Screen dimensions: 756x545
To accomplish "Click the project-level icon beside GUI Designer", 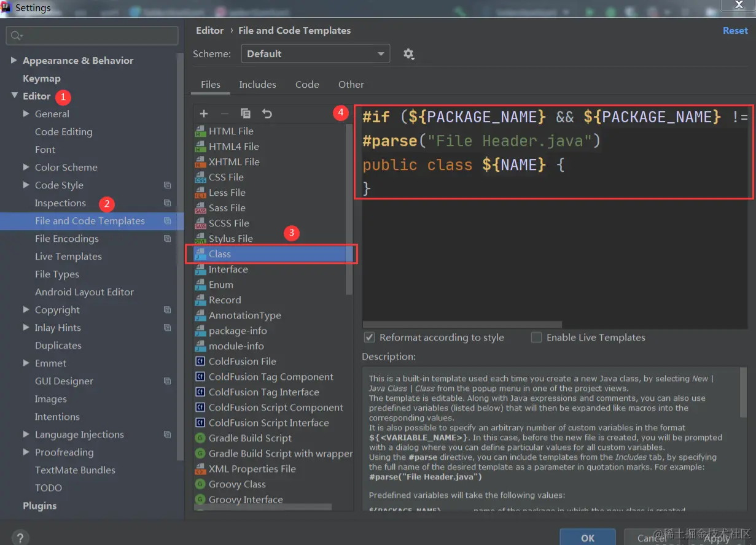I will click(x=167, y=381).
